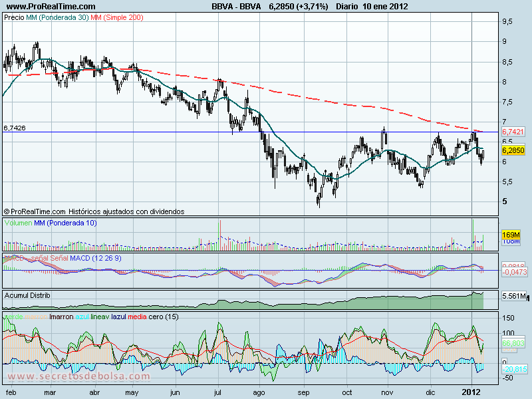Click the '2012' year axis label
This screenshot has height=399, width=532.
pyautogui.click(x=471, y=392)
